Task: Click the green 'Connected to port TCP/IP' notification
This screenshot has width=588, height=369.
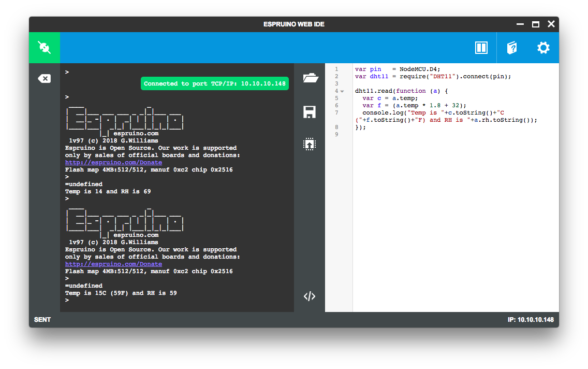Action: tap(215, 84)
